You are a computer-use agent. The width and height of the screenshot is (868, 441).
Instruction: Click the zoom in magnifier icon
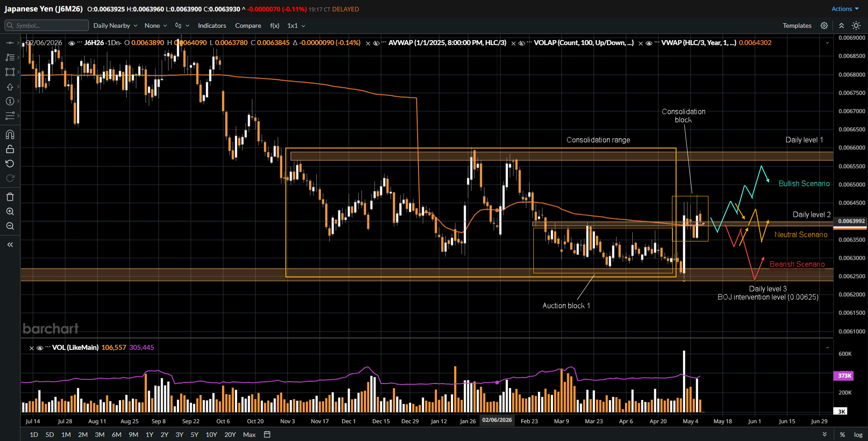[10, 211]
